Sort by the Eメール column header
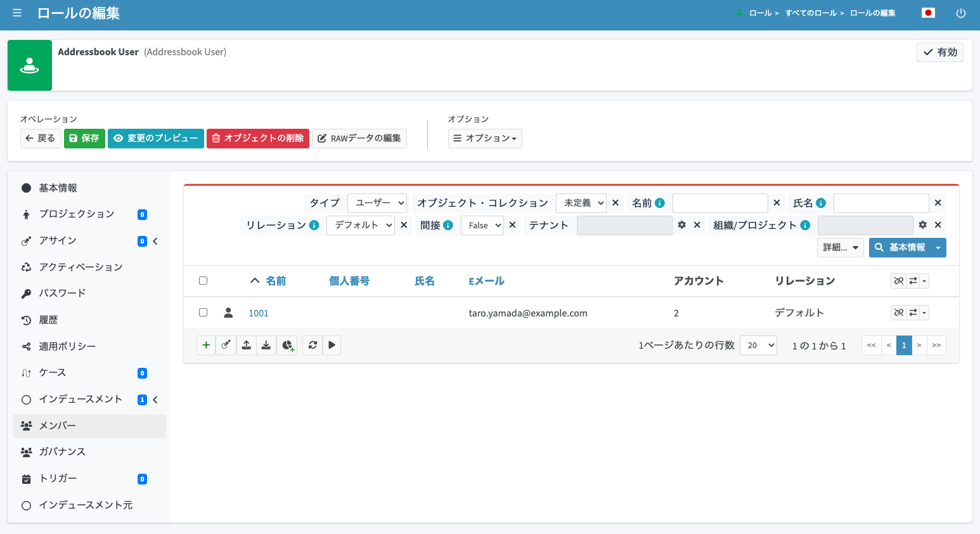The image size is (980, 534). (x=486, y=281)
